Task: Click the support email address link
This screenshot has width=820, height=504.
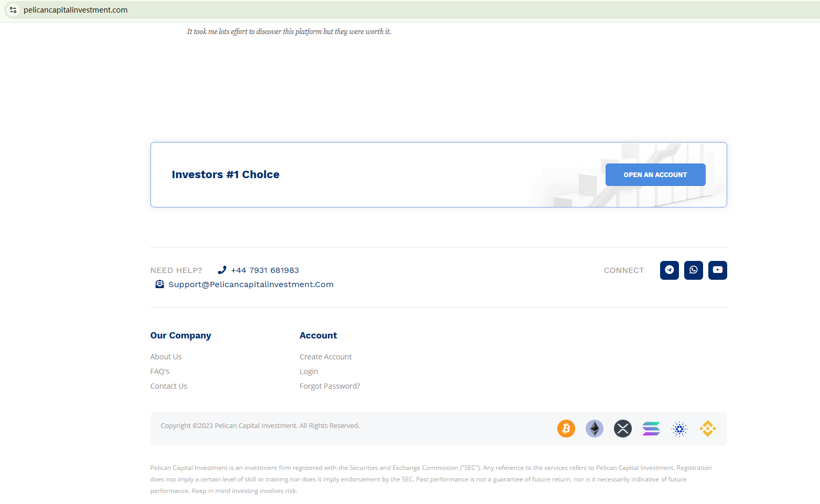Action: tap(251, 284)
